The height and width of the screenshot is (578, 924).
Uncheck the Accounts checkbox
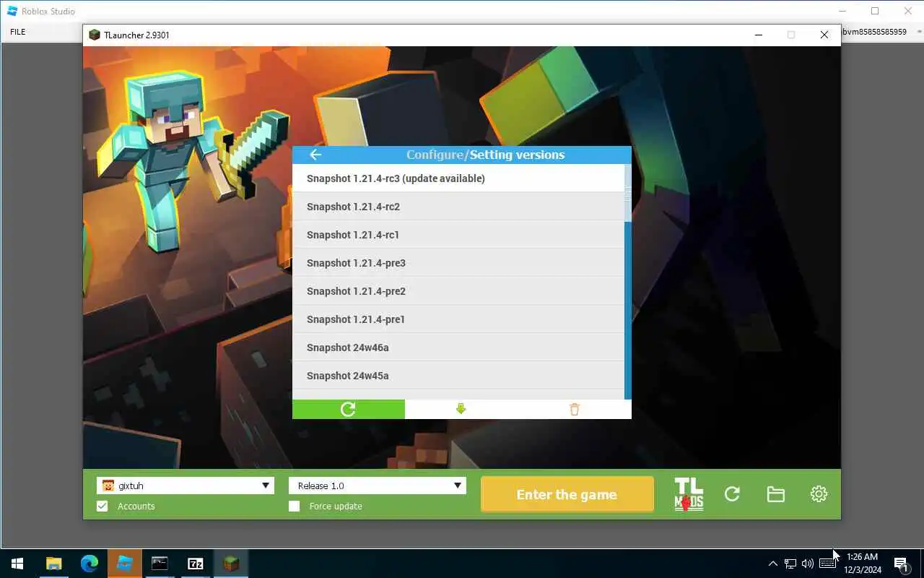pos(103,506)
